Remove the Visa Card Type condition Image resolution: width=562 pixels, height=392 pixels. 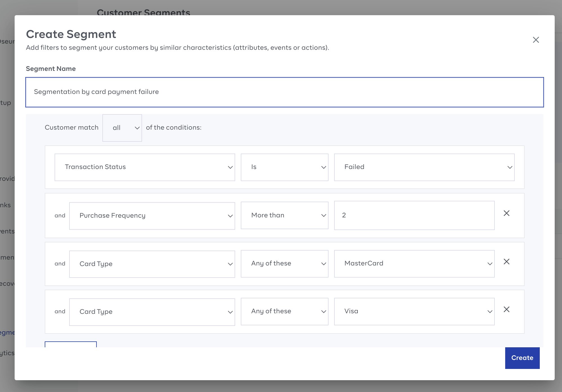click(506, 309)
